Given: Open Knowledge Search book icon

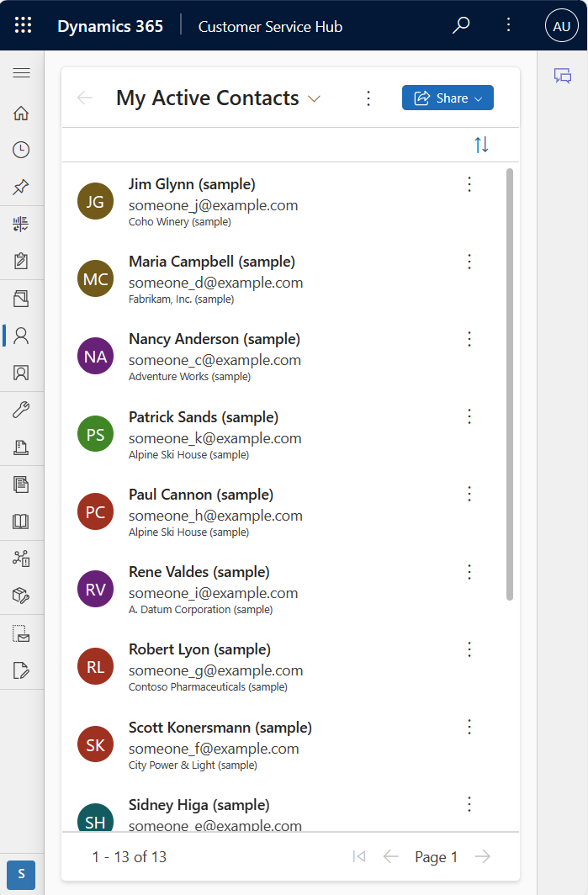Looking at the screenshot, I should tap(21, 522).
